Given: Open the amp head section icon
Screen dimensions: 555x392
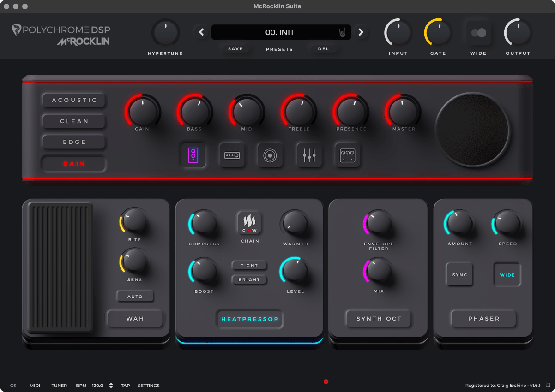Looking at the screenshot, I should click(232, 155).
